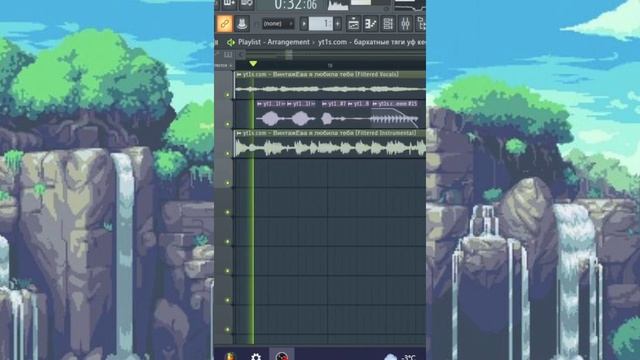Open the settings gear on taskbar

click(256, 357)
